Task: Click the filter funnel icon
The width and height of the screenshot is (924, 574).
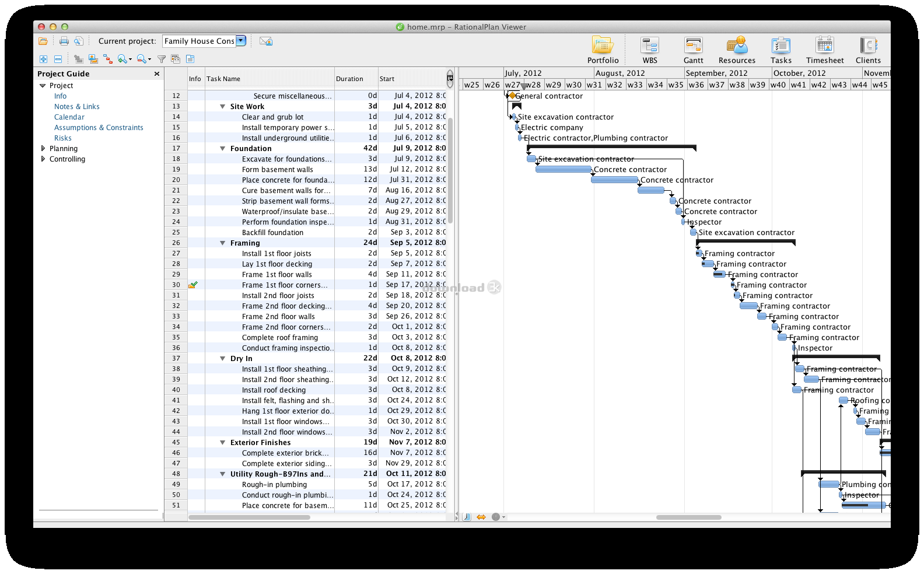Action: (x=162, y=59)
